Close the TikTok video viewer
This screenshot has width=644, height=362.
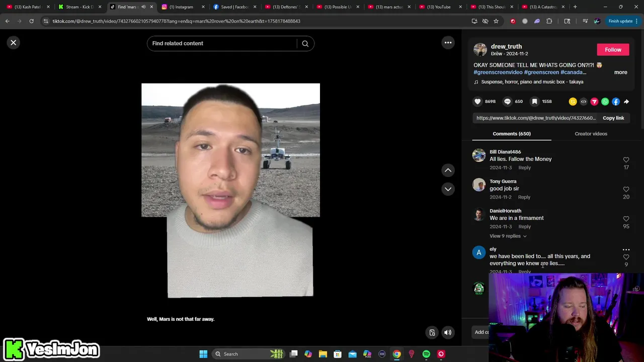[14, 43]
